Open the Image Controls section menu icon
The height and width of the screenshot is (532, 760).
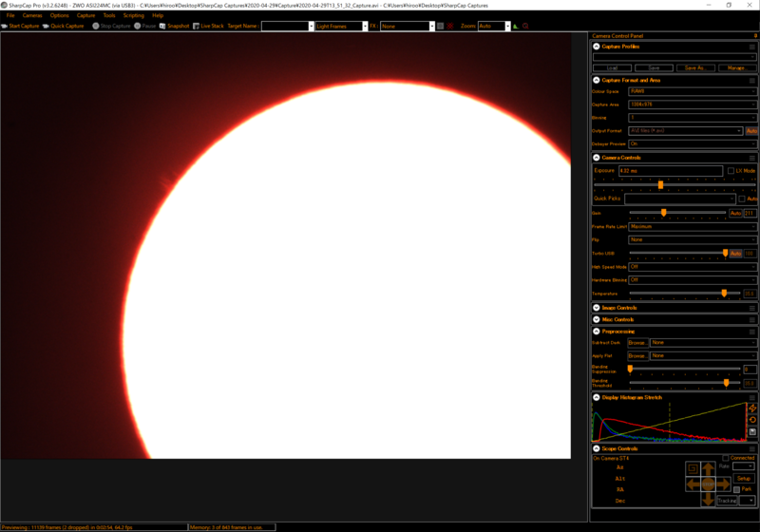tap(752, 308)
